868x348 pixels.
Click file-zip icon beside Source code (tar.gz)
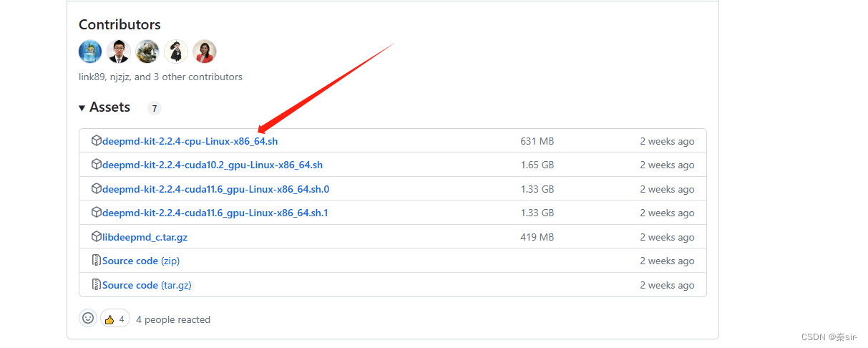(x=97, y=285)
